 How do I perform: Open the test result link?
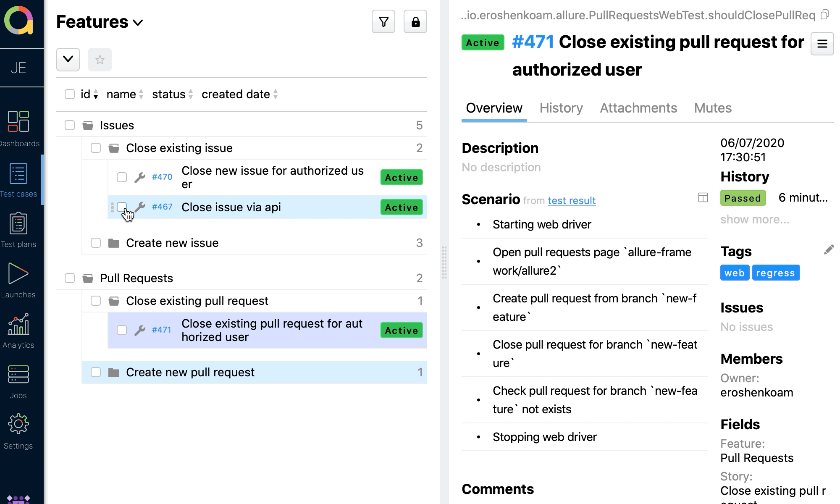point(571,201)
